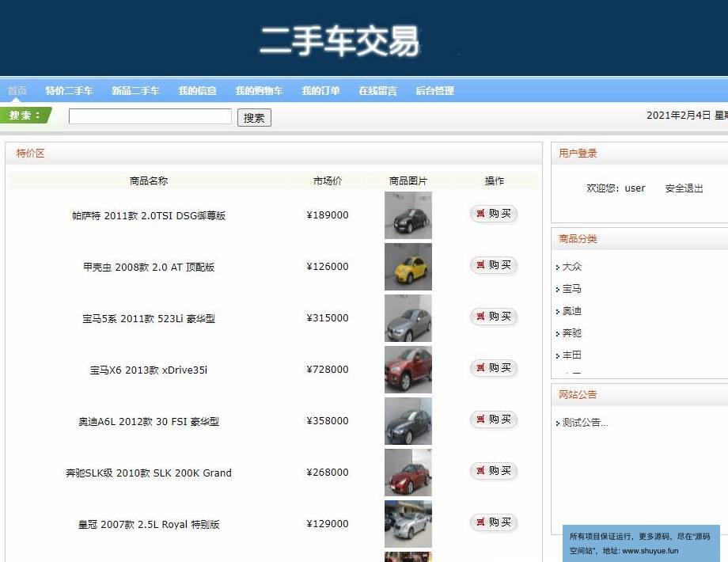728x562 pixels.
Task: Go to 特价二手车 menu item
Action: click(69, 90)
